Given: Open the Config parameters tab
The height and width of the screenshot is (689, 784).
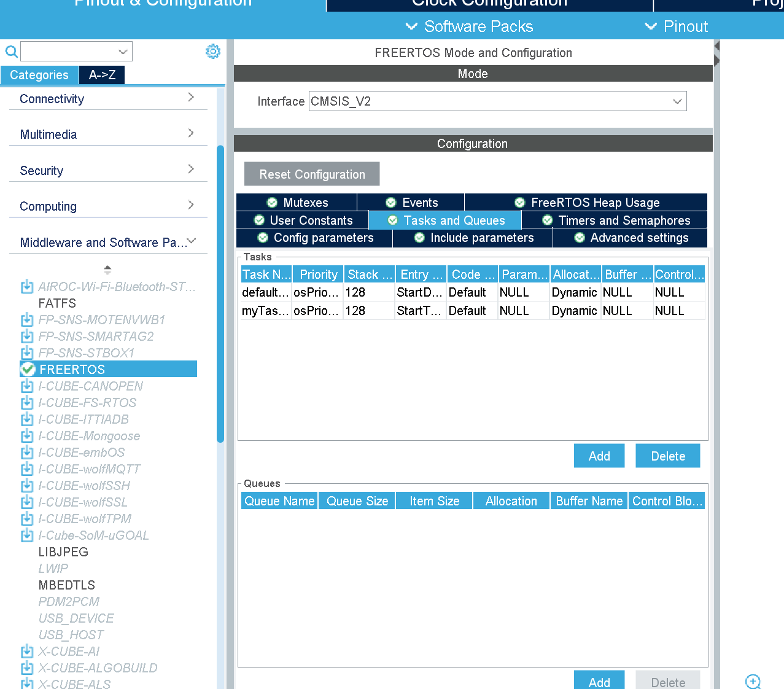Looking at the screenshot, I should (314, 238).
